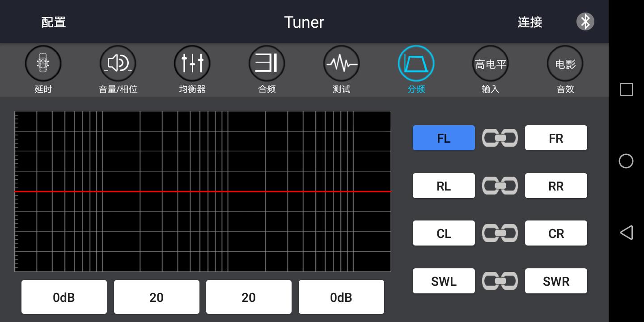The width and height of the screenshot is (644, 322).
Task: Open the left 20 frequency selector
Action: tap(157, 297)
